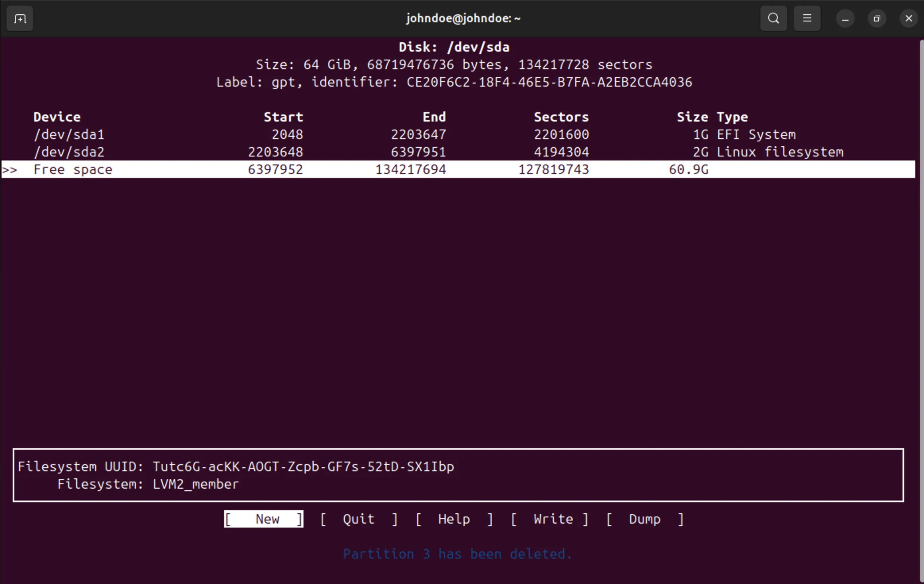The height and width of the screenshot is (584, 924).
Task: Minimize the terminal window
Action: click(845, 19)
